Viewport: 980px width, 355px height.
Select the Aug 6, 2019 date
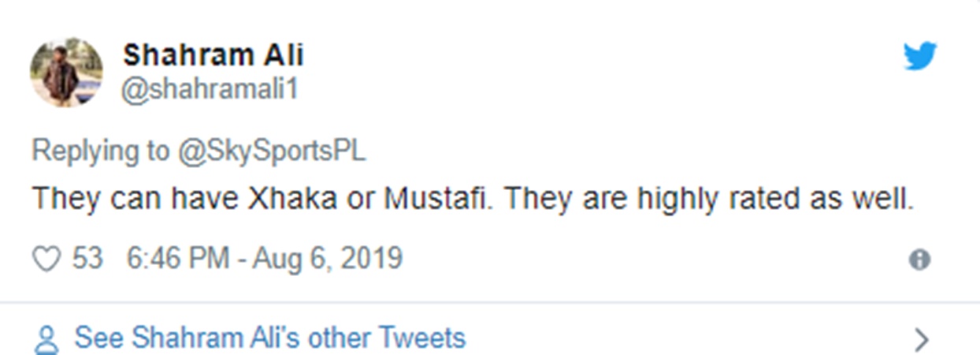pyautogui.click(x=327, y=259)
